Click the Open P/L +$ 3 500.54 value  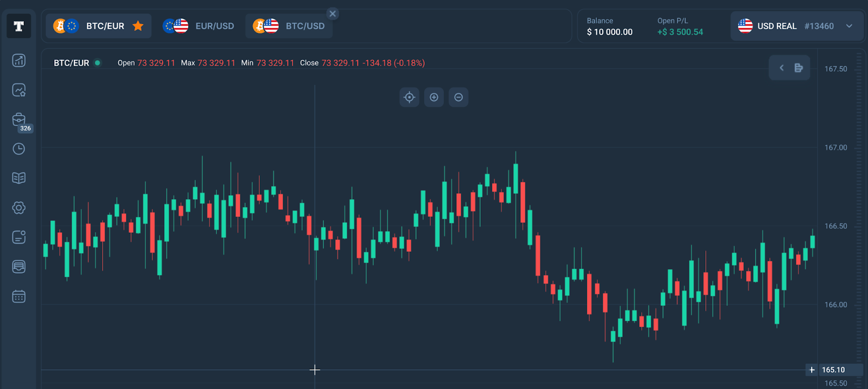pos(680,32)
